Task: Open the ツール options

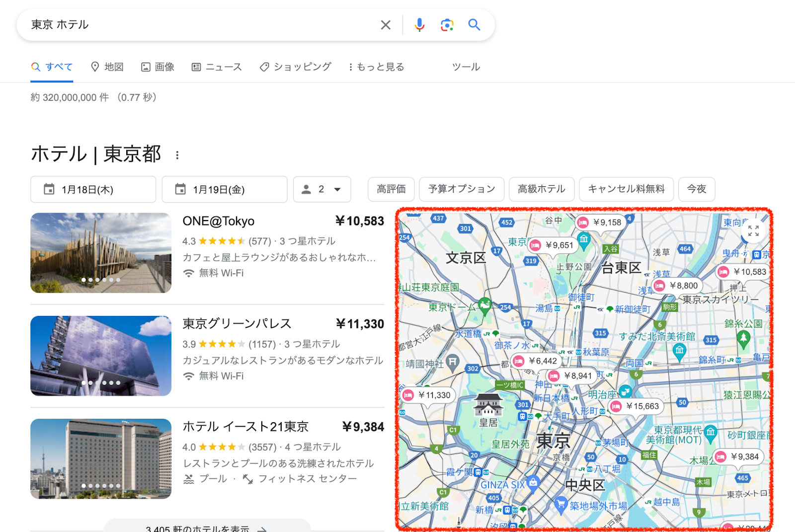Action: pyautogui.click(x=466, y=67)
